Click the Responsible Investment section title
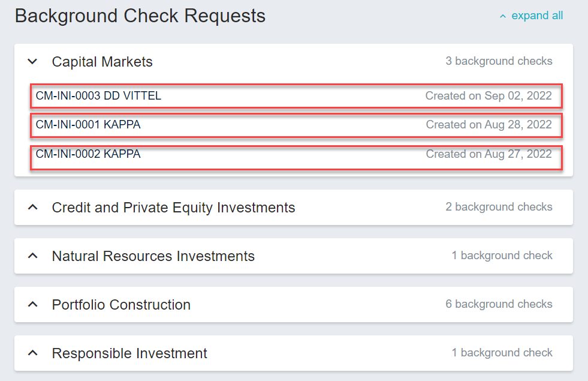 click(x=129, y=353)
